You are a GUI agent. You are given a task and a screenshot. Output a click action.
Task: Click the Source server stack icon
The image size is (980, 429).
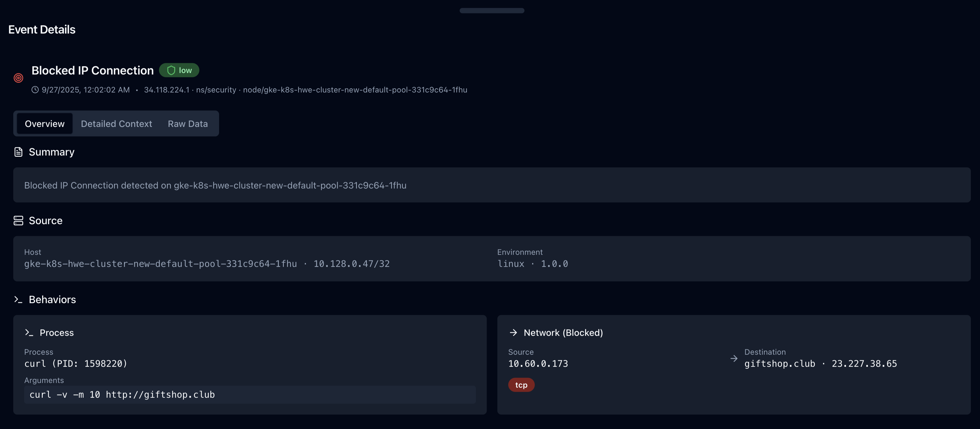coord(18,220)
